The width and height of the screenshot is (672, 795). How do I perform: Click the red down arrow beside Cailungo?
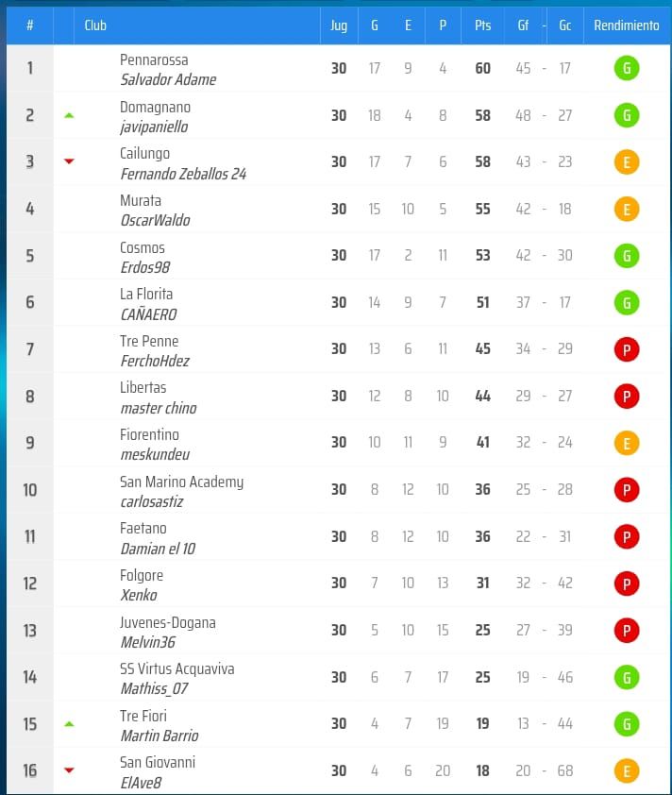click(x=69, y=161)
